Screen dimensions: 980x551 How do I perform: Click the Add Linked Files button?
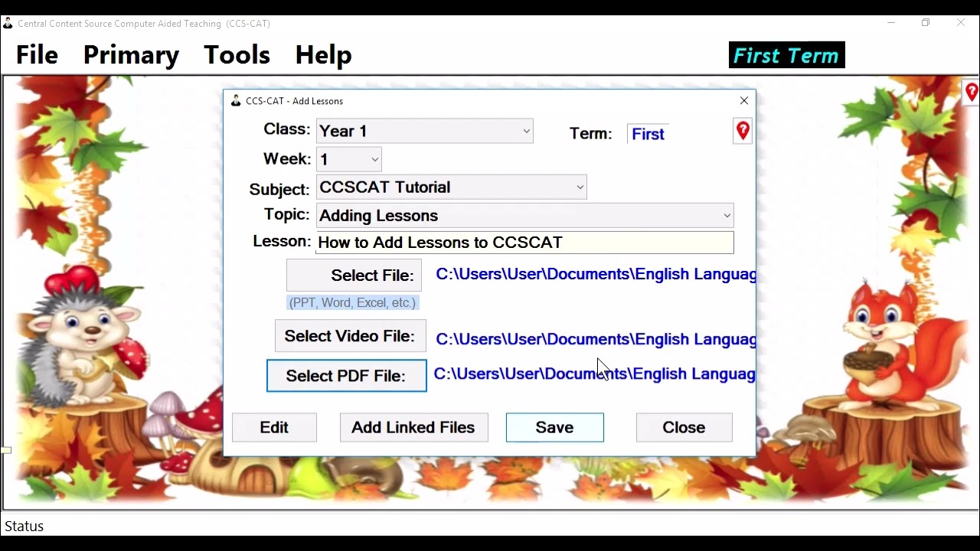pyautogui.click(x=414, y=428)
